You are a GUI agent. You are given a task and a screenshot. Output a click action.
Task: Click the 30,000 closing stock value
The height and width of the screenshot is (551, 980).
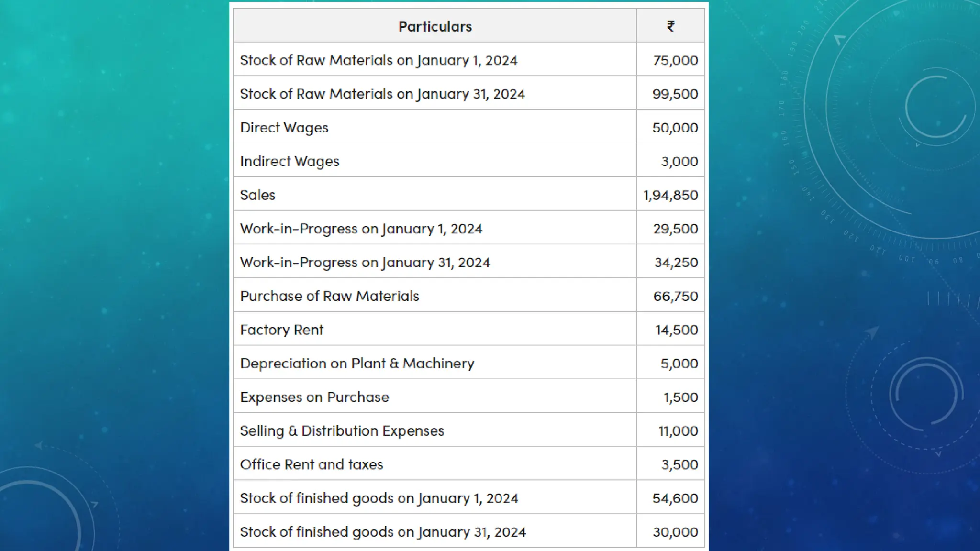click(x=675, y=532)
